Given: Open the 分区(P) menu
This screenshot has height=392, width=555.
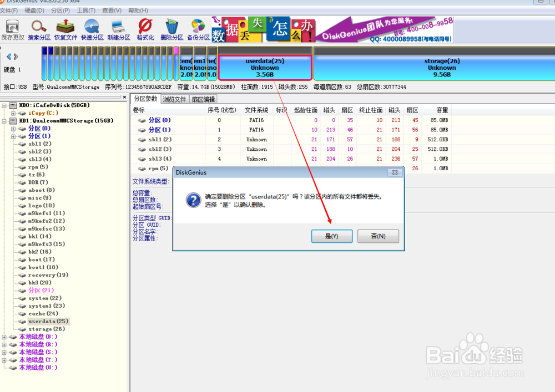Looking at the screenshot, I should click(60, 11).
